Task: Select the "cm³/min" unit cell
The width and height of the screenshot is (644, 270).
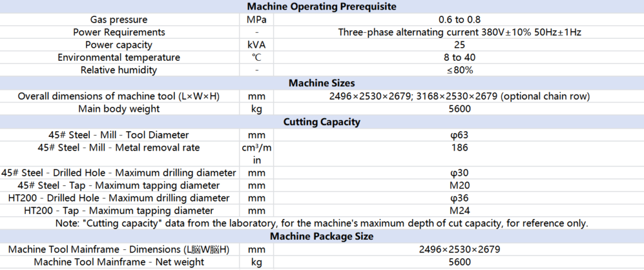Action: (x=257, y=153)
